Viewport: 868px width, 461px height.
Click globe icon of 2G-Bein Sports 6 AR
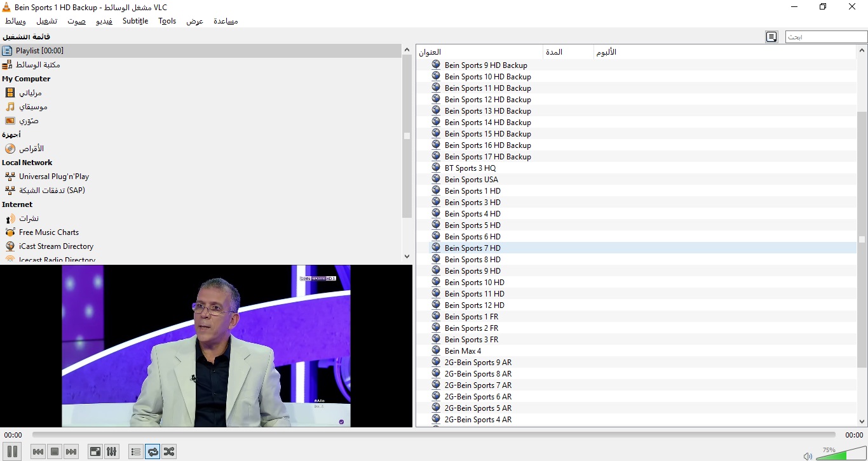[436, 396]
